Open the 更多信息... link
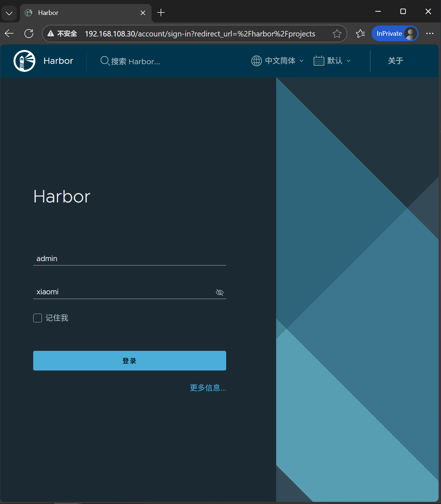441x504 pixels. [208, 388]
